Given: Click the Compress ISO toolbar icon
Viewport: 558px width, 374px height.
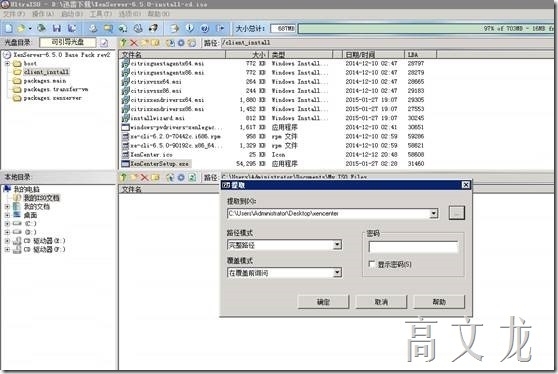Looking at the screenshot, I should coord(108,28).
